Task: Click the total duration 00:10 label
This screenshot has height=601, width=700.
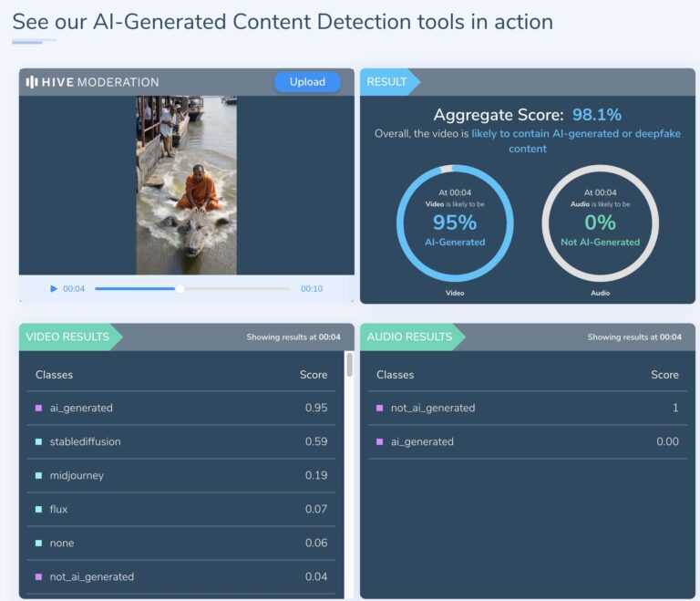Action: tap(312, 289)
